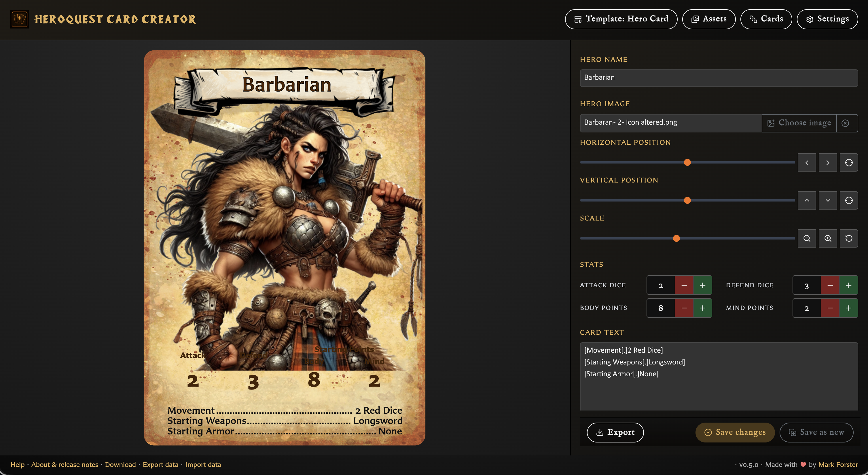Open the Template: Hero Card menu

621,19
